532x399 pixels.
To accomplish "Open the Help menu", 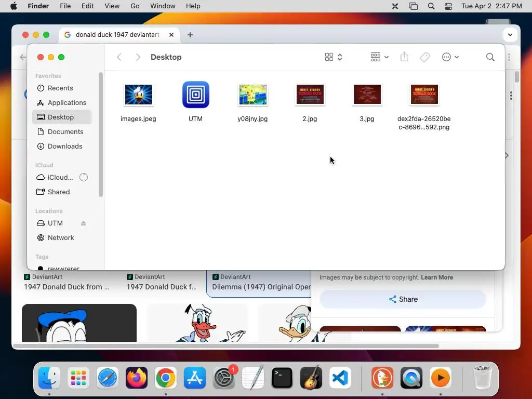I will pos(193,6).
